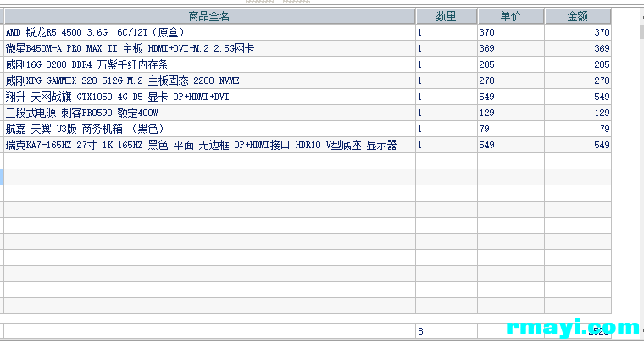This screenshot has width=644, height=343.
Task: Select the 三段式电源 刺客PRO590 row
Action: [x=308, y=113]
